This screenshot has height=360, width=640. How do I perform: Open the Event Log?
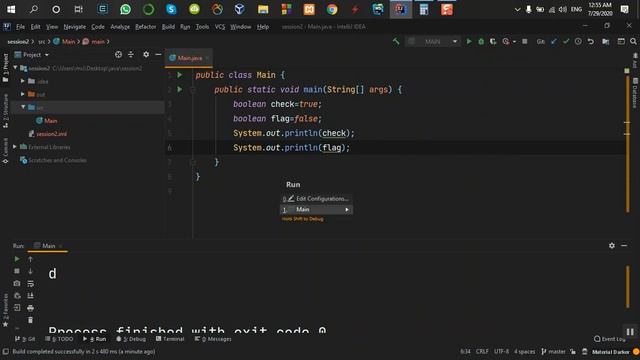(609, 339)
